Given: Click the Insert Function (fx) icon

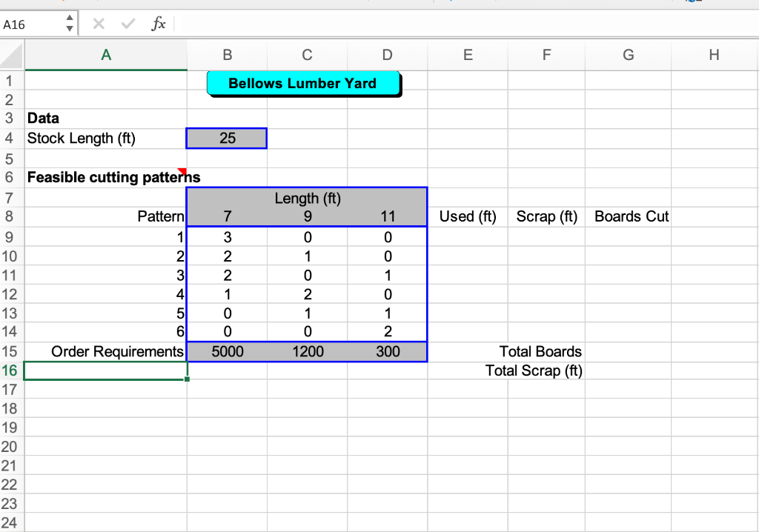Looking at the screenshot, I should [158, 22].
